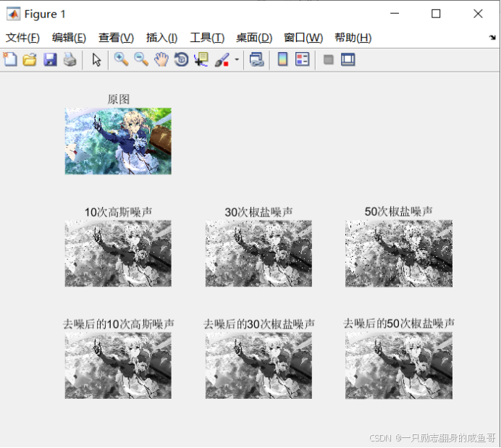Maximize the Figure 1 window
The height and width of the screenshot is (448, 501).
[x=436, y=14]
